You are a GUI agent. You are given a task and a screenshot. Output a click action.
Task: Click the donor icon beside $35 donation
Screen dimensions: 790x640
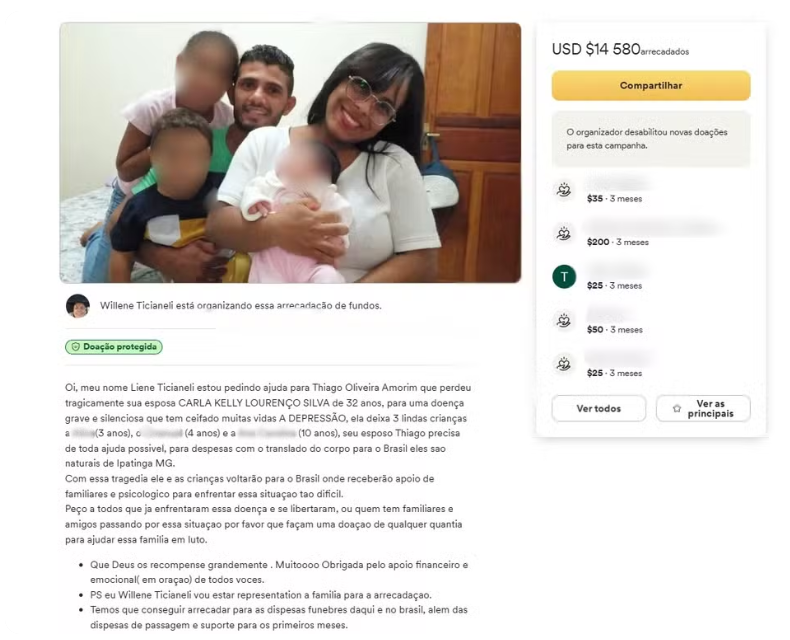[x=564, y=190]
